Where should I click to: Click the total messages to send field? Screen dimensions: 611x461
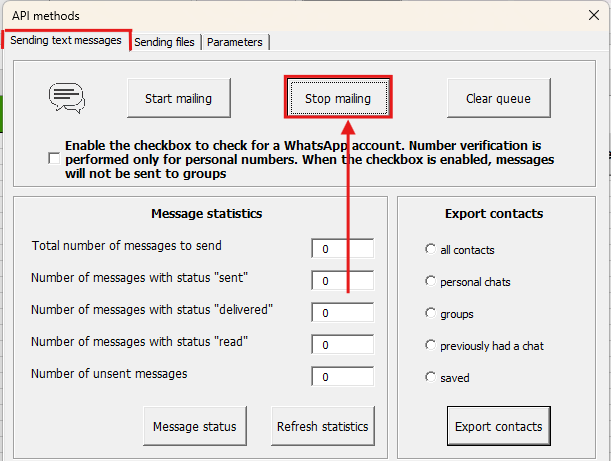tap(342, 248)
